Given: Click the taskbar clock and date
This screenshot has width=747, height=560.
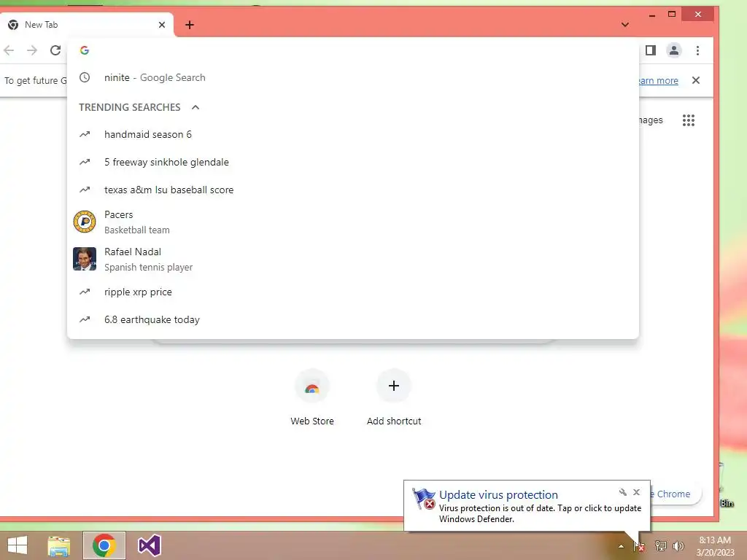Looking at the screenshot, I should coord(715,546).
